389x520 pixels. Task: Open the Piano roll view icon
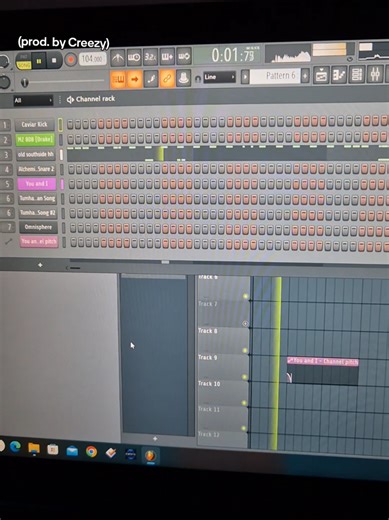(x=339, y=75)
